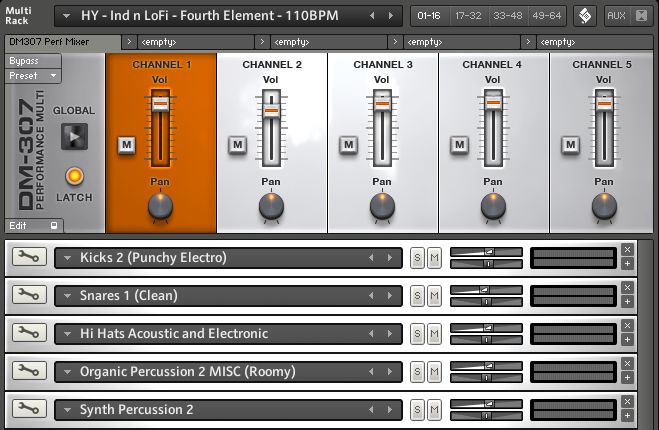
Task: Load previous instrument for Snares 1 (Clean)
Action: pos(371,295)
